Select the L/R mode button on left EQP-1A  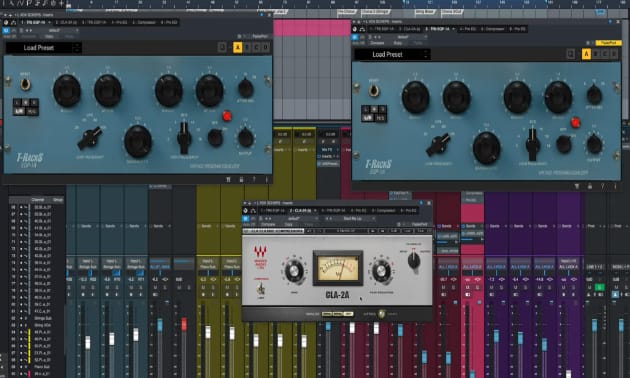19,111
